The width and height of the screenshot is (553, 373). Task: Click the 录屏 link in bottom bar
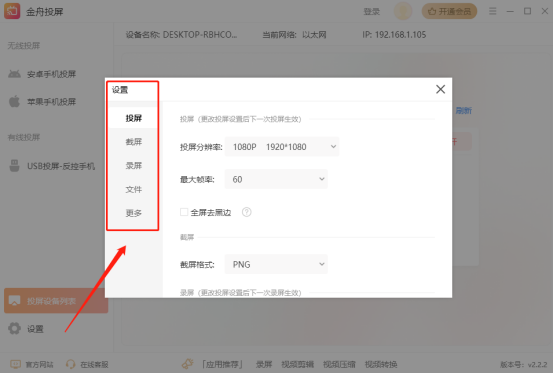264,364
